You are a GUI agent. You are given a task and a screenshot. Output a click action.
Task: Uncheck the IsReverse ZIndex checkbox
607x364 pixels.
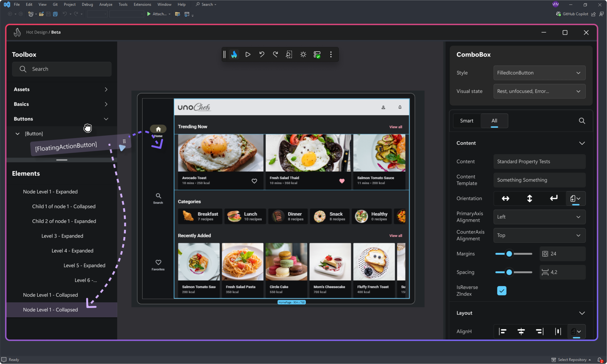(501, 291)
